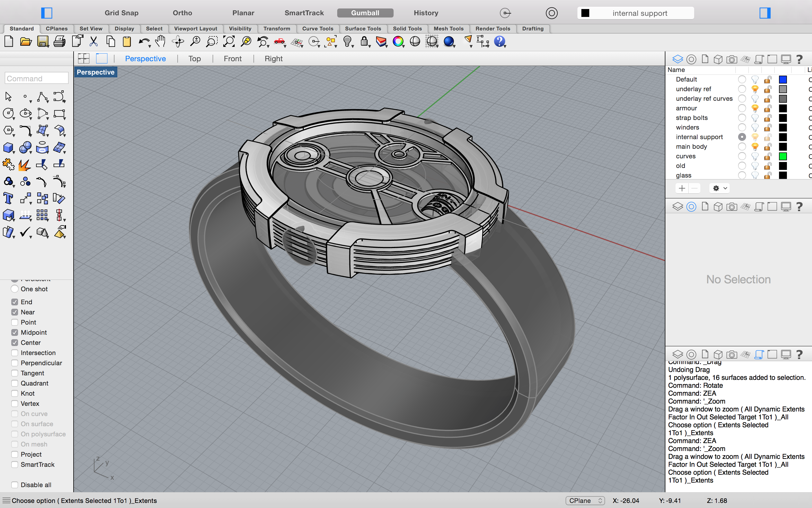Click the padlock Lock icon

click(x=364, y=42)
